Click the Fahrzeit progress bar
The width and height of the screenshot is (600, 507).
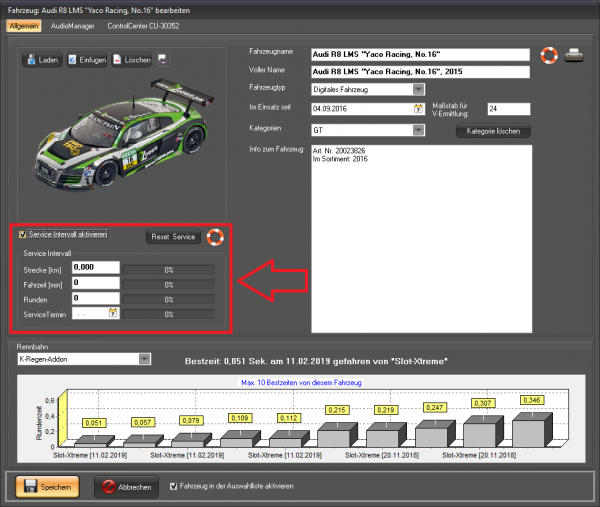coord(169,285)
